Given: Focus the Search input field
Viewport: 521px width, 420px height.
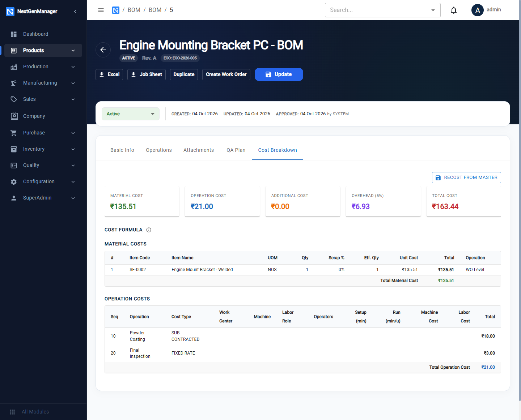Looking at the screenshot, I should pos(377,10).
